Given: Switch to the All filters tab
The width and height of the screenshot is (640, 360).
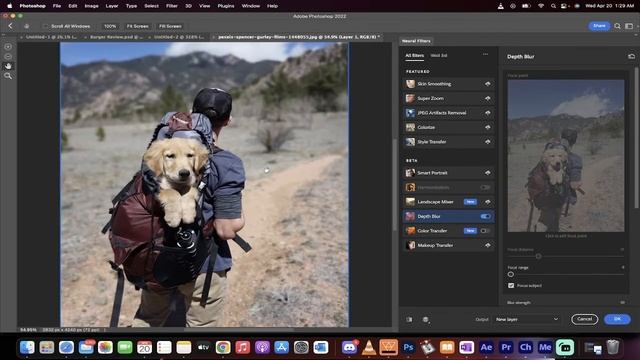Looking at the screenshot, I should click(414, 56).
